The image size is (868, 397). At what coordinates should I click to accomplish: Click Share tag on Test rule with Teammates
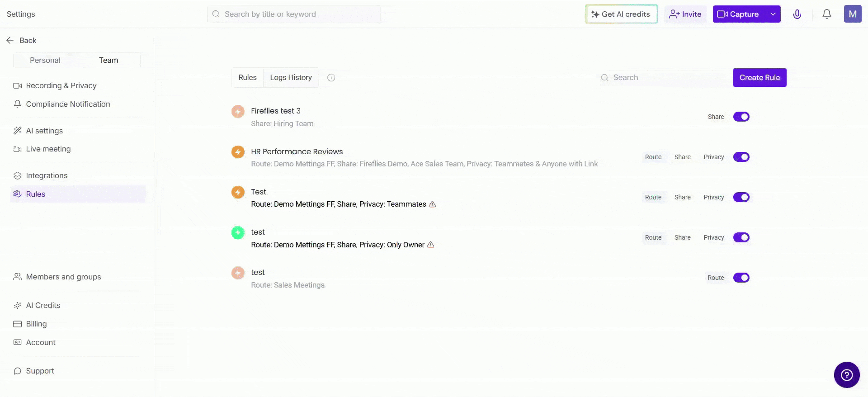pyautogui.click(x=683, y=197)
